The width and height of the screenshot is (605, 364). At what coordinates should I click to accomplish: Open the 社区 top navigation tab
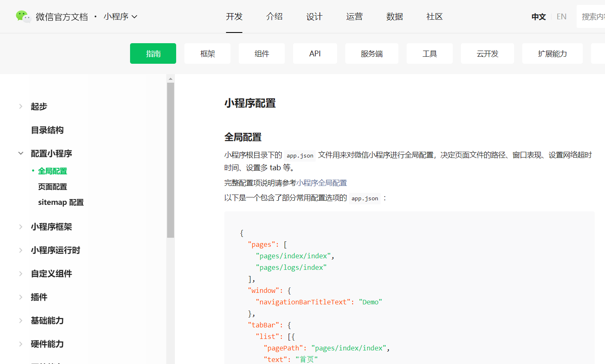435,16
